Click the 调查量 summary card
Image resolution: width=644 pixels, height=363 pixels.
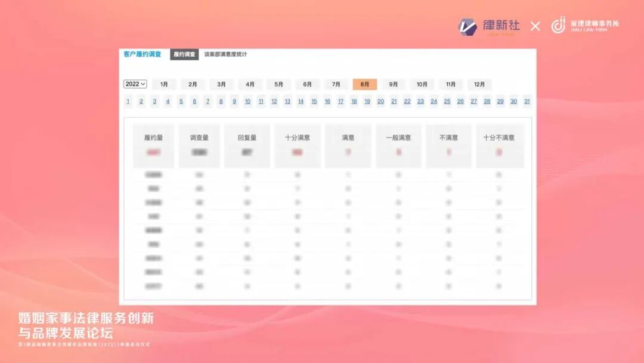199,146
